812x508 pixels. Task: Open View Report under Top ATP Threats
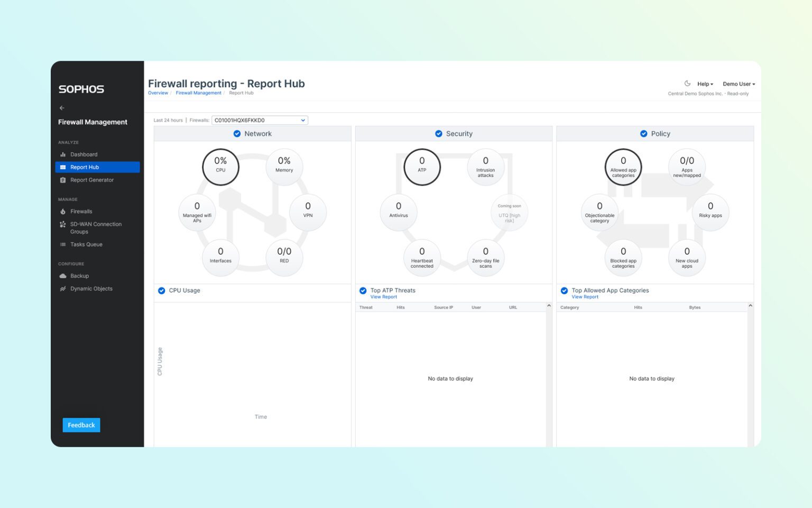coord(383,297)
